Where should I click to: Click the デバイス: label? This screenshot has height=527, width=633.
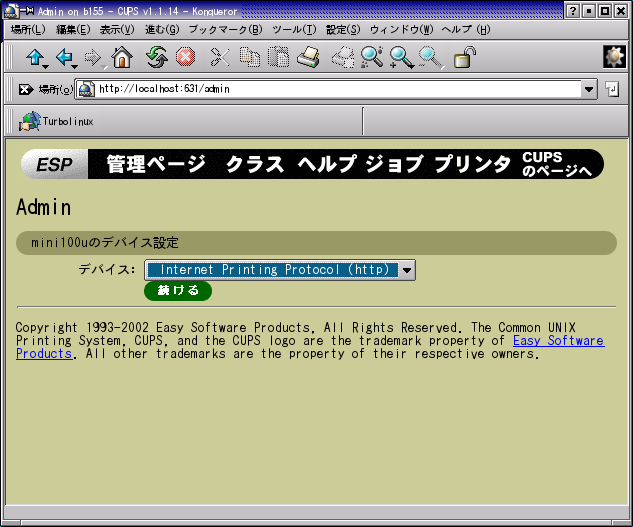pos(107,269)
